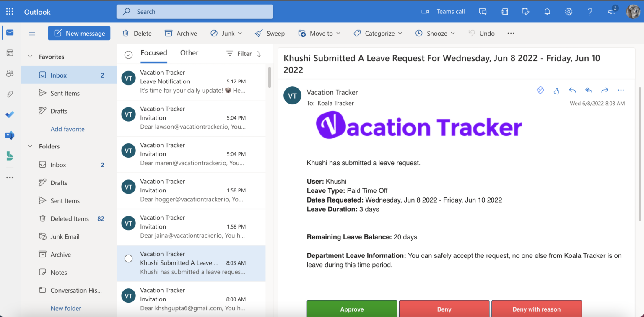Viewport: 644px width, 317px height.
Task: Open Files paperclip icon in rail
Action: pyautogui.click(x=10, y=94)
